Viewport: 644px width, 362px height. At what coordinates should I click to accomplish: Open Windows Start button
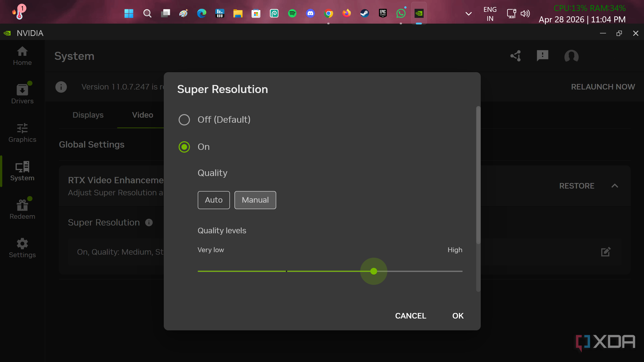[x=129, y=13]
